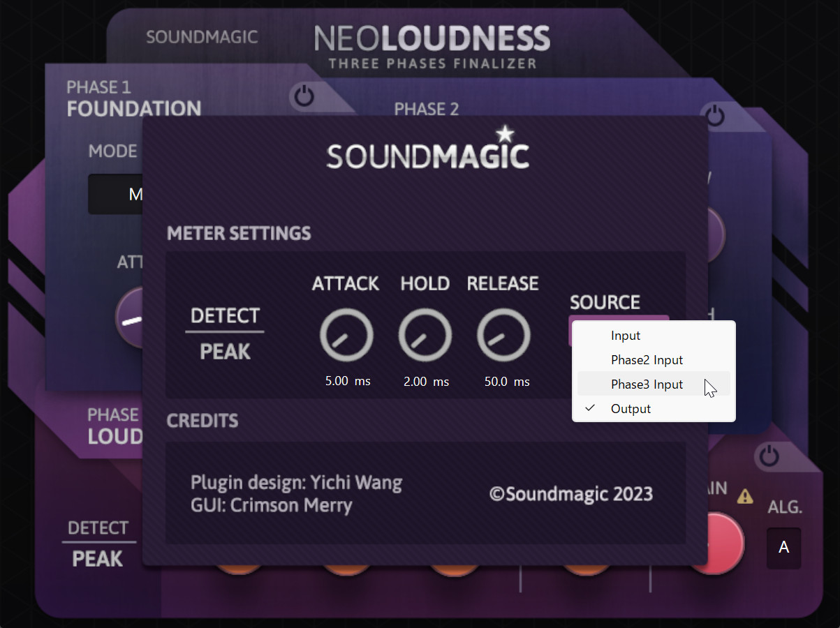
Task: Toggle the Phase 1 Foundation power button
Action: (304, 96)
